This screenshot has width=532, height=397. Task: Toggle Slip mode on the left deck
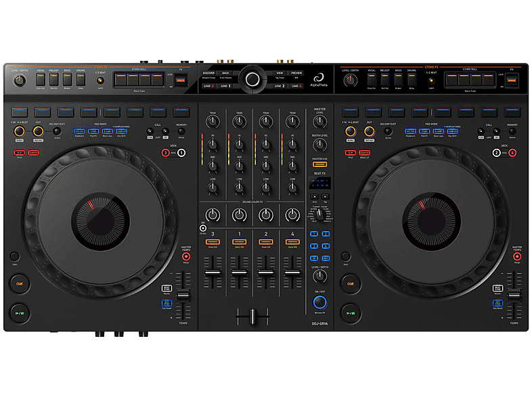click(x=20, y=153)
